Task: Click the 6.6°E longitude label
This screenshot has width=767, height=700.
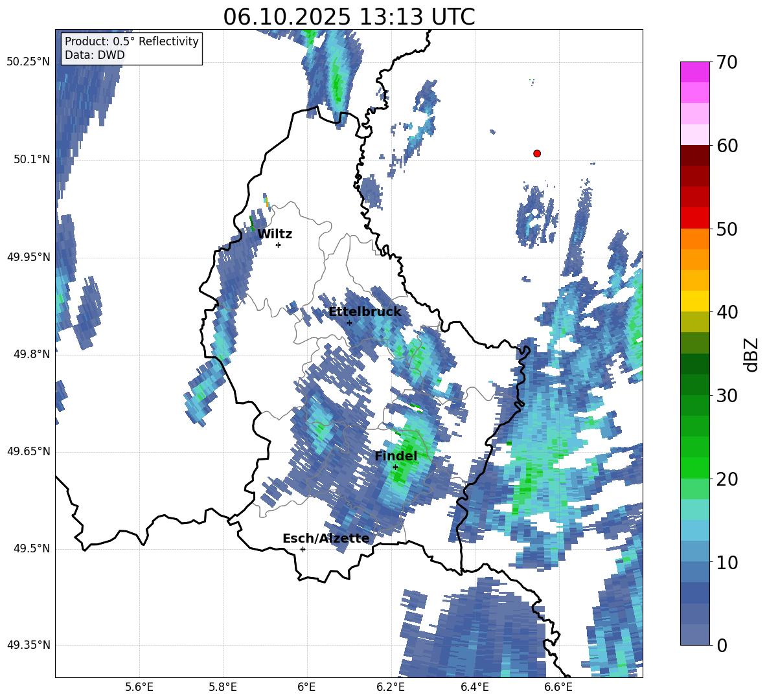Action: 558,687
